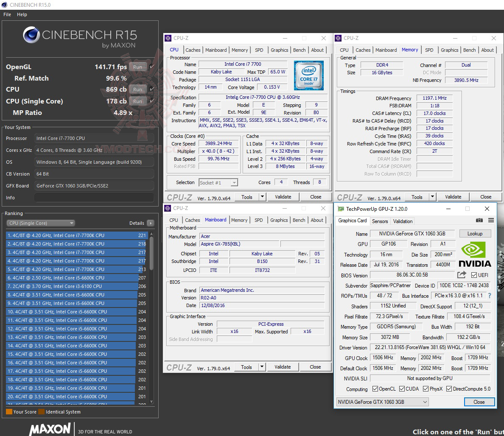Expand Tools arrow in CPU-Z Memory window

pyautogui.click(x=432, y=197)
